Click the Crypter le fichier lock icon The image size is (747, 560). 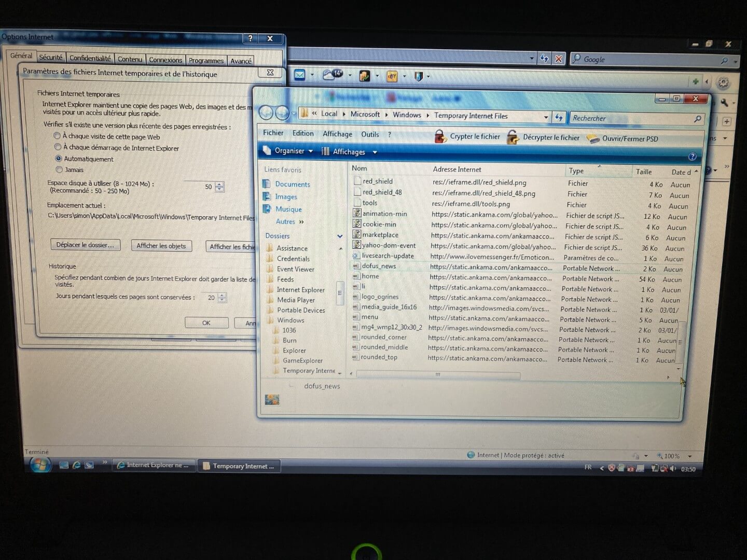coord(440,136)
